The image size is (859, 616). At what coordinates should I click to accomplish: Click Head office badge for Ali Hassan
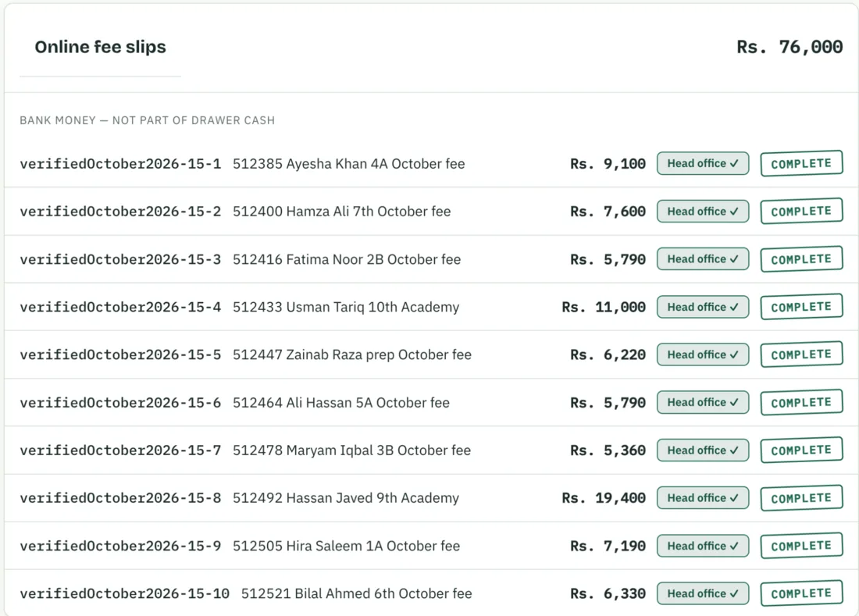coord(703,402)
